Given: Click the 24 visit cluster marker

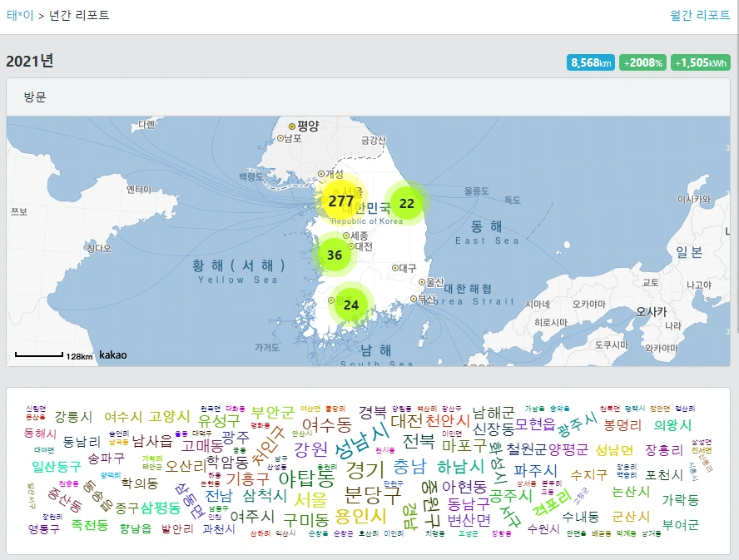Looking at the screenshot, I should pos(350,305).
